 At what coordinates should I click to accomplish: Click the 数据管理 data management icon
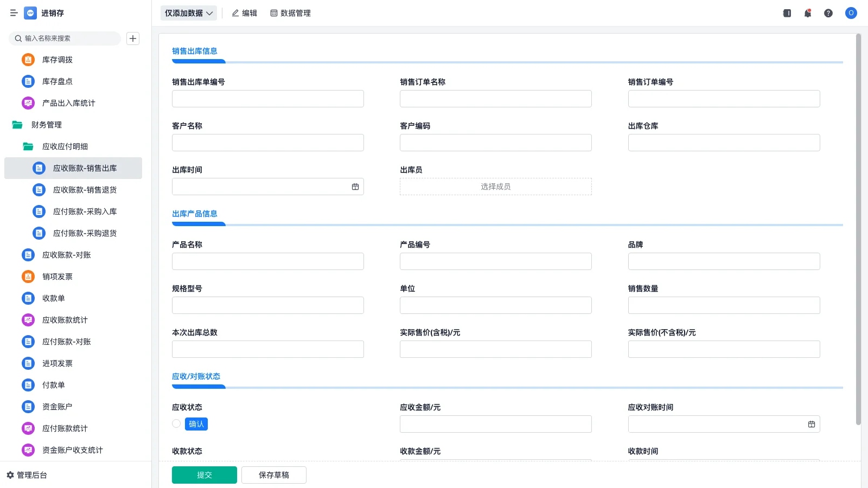[x=273, y=13]
